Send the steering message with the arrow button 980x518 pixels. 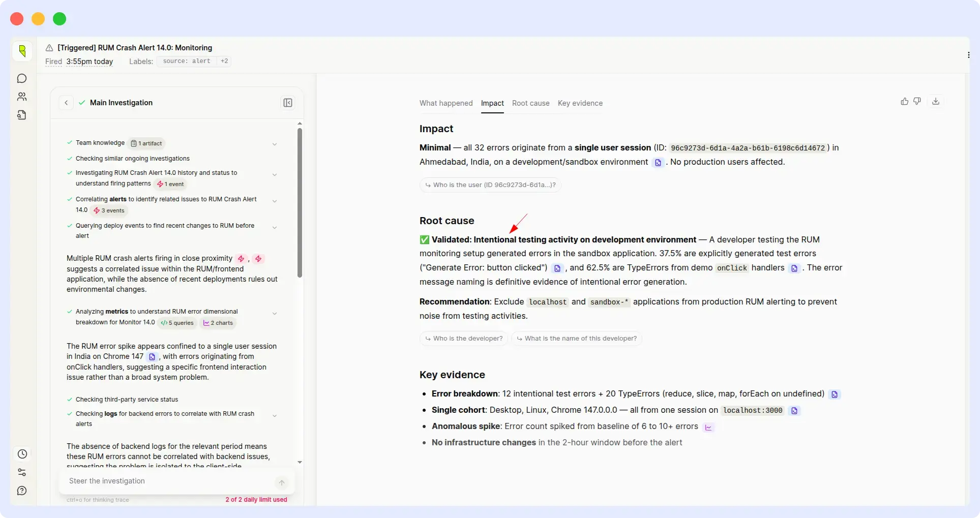click(282, 482)
